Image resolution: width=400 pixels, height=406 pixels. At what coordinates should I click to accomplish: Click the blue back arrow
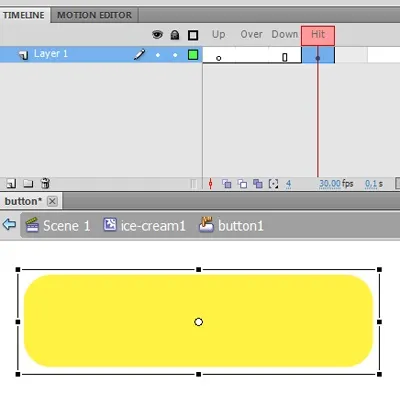9,224
